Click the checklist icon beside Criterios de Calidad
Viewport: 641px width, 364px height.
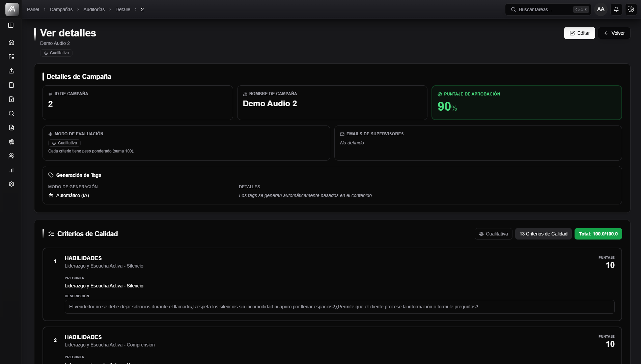51,234
